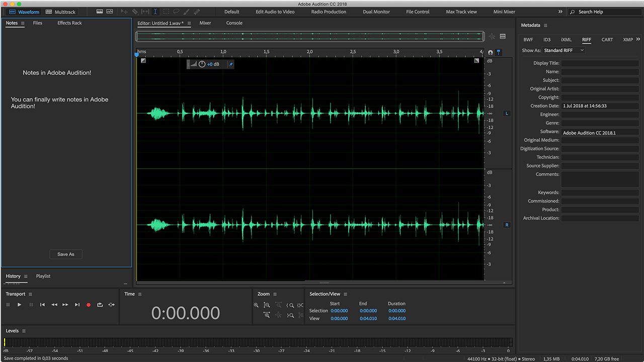
Task: Select the Spot Healing Brush tool
Action: click(x=196, y=11)
